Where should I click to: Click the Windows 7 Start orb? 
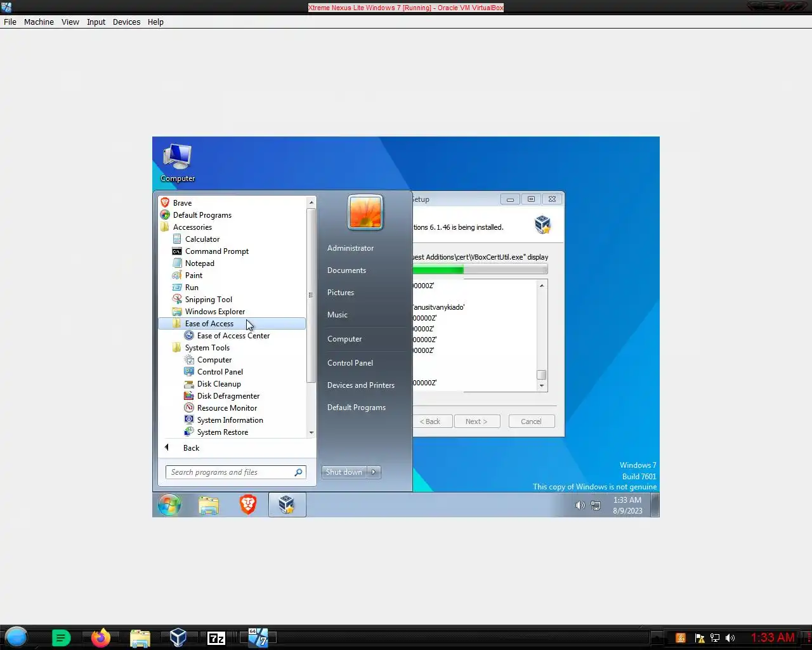pyautogui.click(x=169, y=505)
